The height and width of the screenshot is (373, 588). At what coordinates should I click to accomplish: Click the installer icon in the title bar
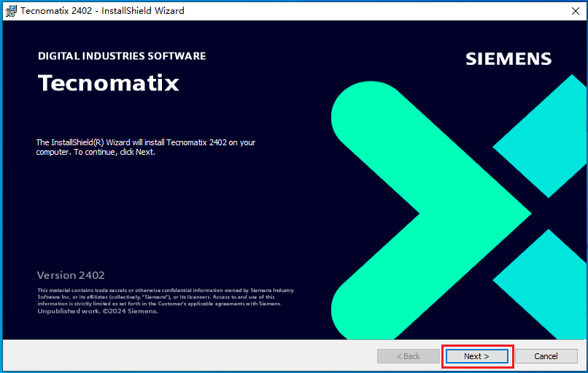[x=11, y=10]
